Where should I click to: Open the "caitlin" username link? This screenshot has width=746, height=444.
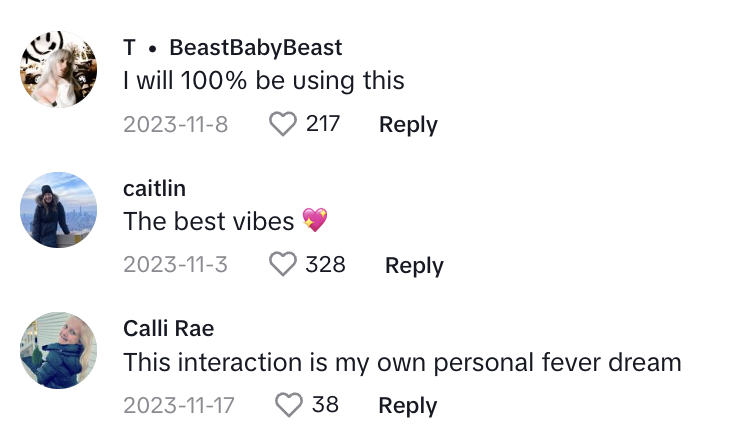coord(154,188)
